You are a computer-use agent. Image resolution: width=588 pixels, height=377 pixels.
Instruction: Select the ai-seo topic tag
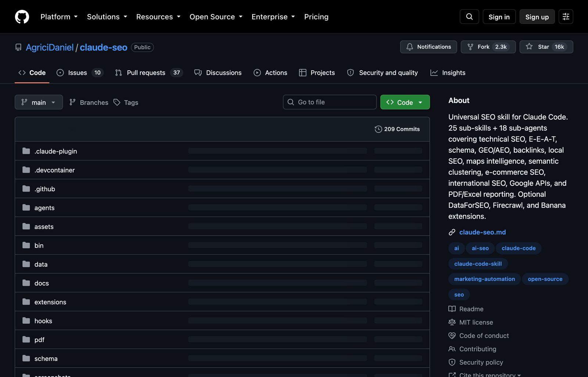coord(480,248)
